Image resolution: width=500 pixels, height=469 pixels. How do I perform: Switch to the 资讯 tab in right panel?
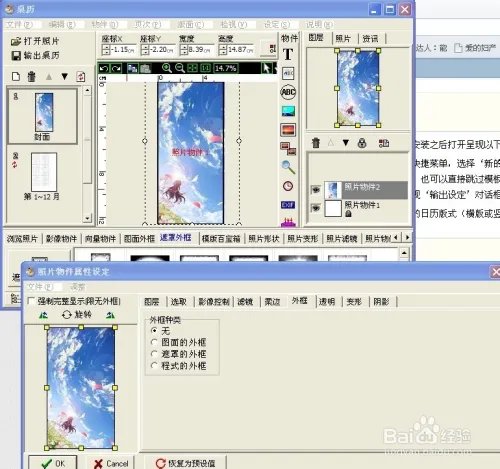tap(370, 39)
